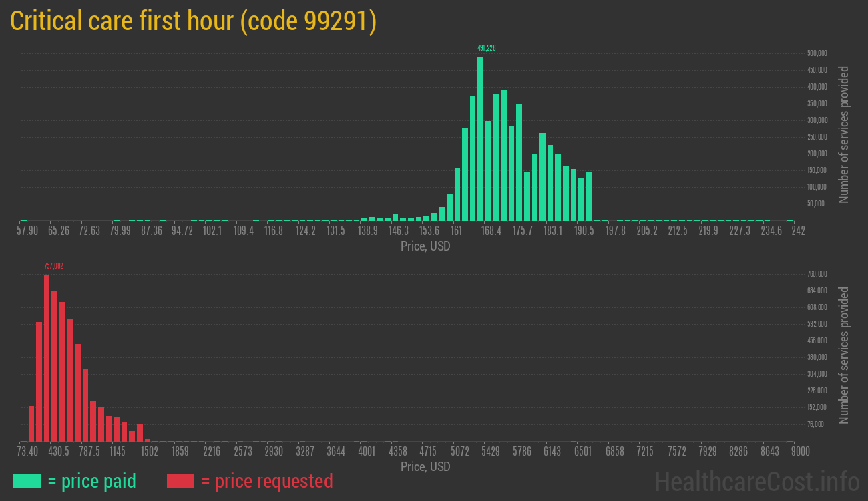Screen dimensions: 868x501
Task: Click the upper chart "Price, USD" axis title
Action: pos(425,246)
